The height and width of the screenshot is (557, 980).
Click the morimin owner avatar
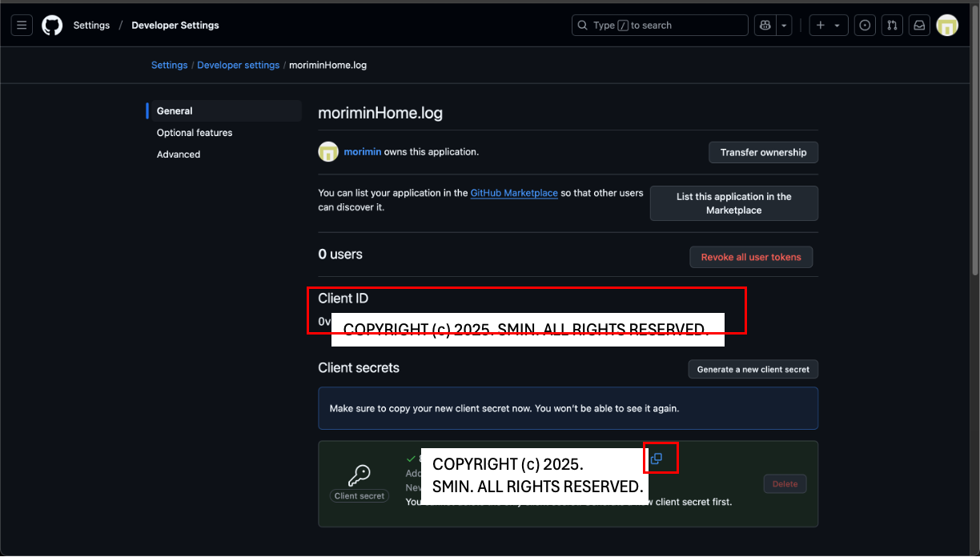(328, 152)
